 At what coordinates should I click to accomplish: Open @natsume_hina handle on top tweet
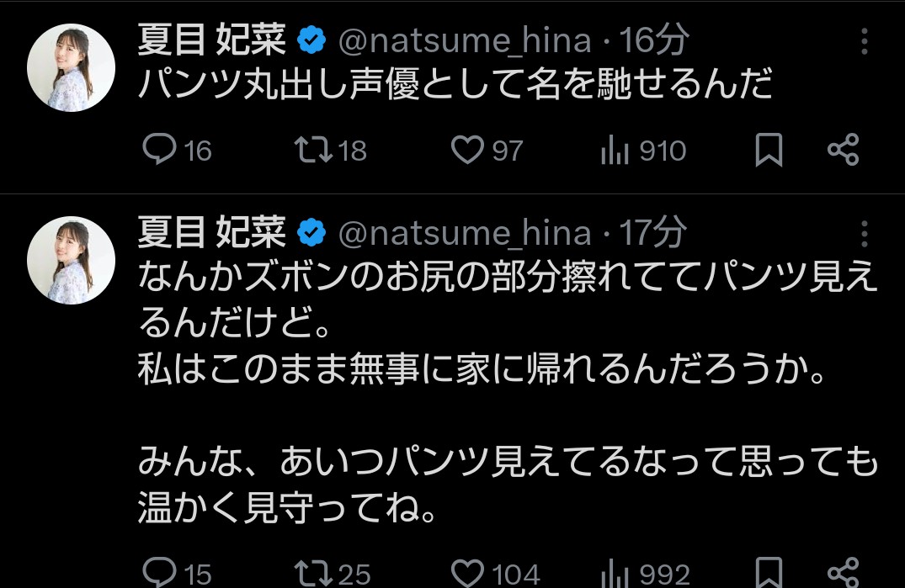pyautogui.click(x=465, y=40)
